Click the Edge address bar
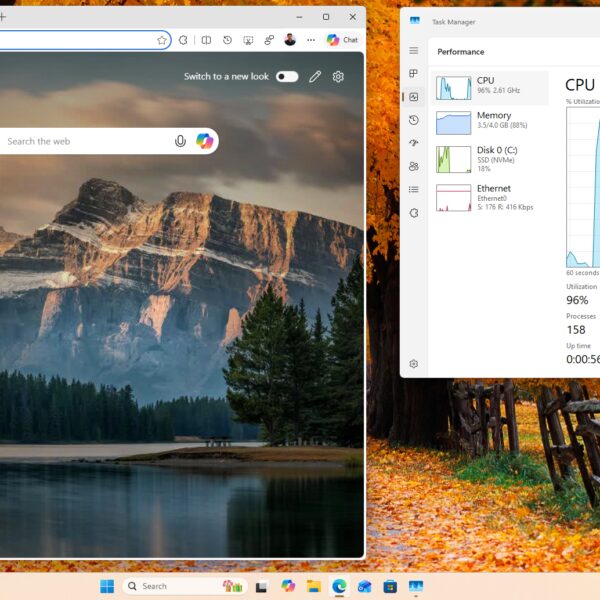Viewport: 600px width, 600px height. coord(84,40)
